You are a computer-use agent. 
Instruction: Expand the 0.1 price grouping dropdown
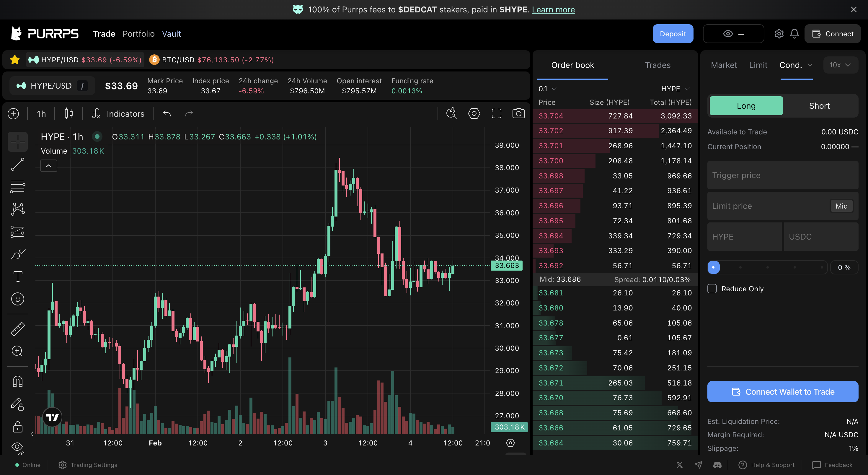click(x=547, y=89)
